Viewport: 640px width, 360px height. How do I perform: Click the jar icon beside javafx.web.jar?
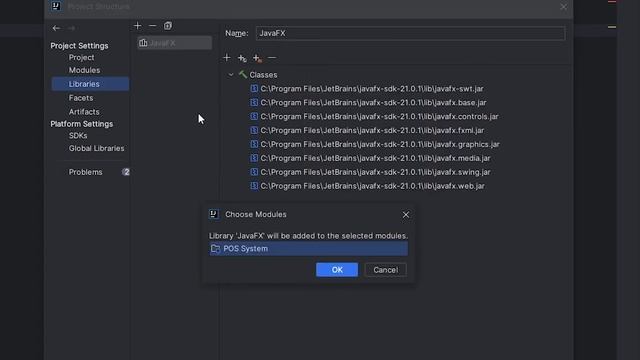click(x=254, y=186)
